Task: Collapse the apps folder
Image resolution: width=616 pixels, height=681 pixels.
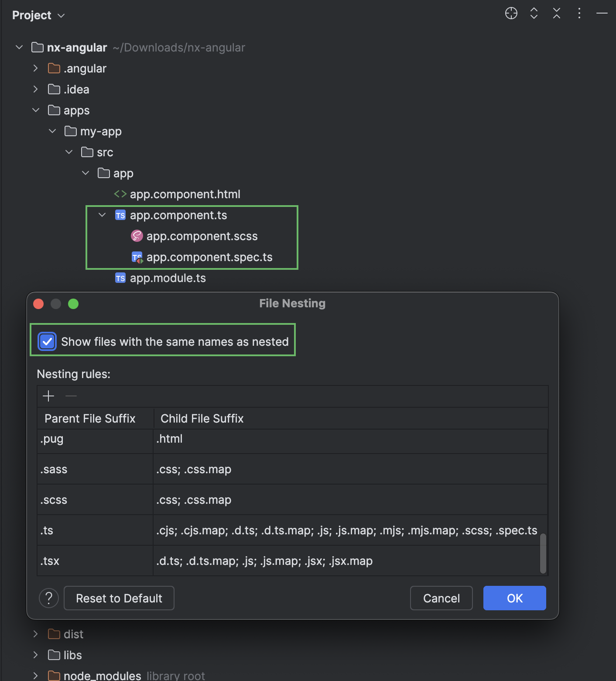Action: click(36, 110)
